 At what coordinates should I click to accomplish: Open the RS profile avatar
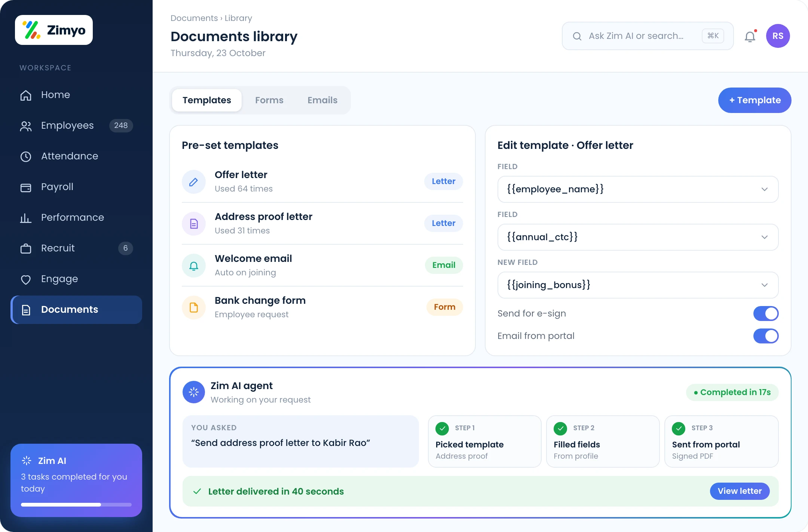pos(778,36)
